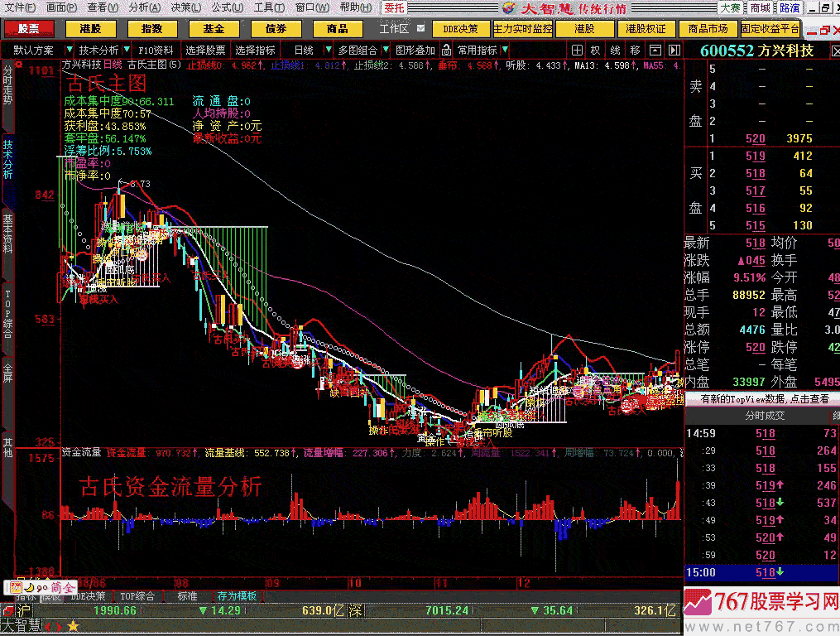Click 存为模板 to save template

coord(237,595)
